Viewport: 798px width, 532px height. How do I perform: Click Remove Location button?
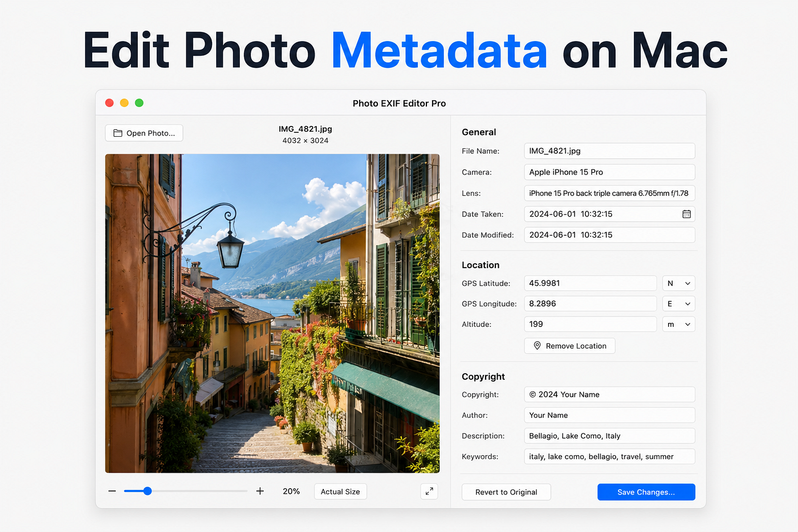pyautogui.click(x=569, y=346)
